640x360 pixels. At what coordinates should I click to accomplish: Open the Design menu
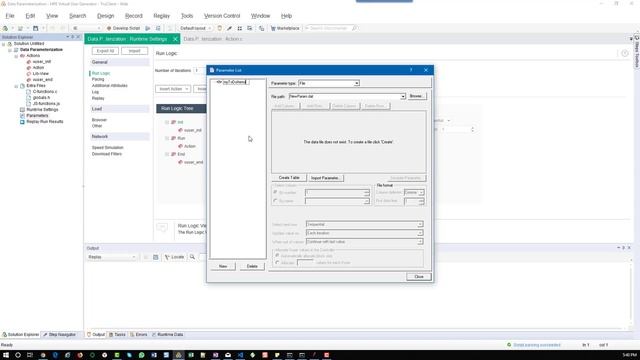[105, 16]
